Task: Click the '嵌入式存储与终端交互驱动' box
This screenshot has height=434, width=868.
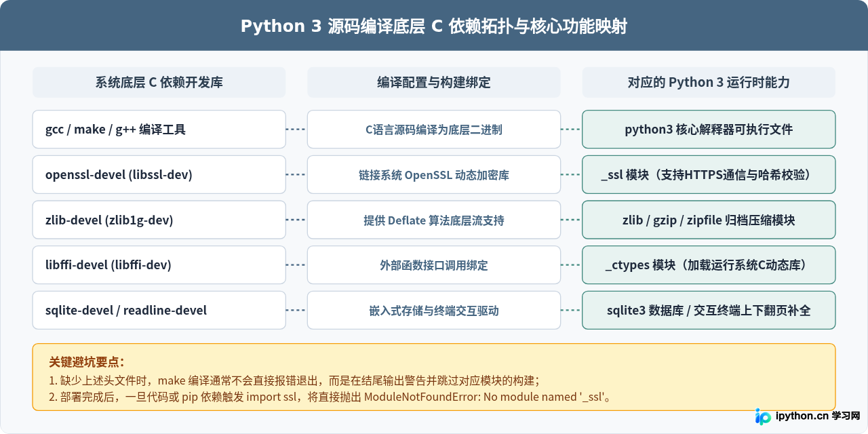Action: click(x=434, y=311)
